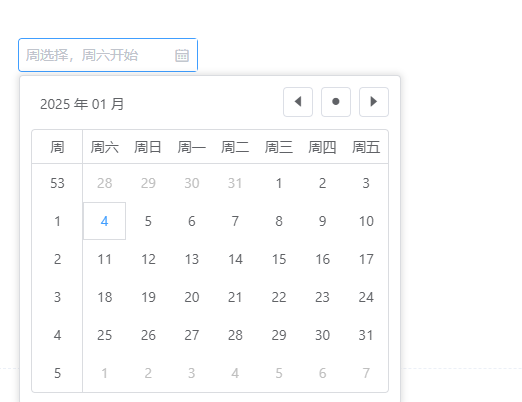Select January 31 on the calendar
522x402 pixels.
366,335
